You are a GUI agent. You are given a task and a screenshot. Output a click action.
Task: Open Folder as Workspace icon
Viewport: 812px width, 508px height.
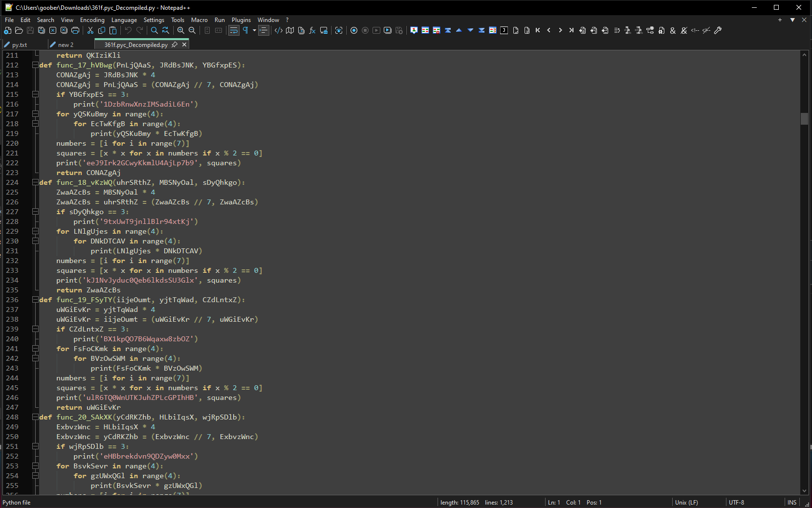pos(324,30)
